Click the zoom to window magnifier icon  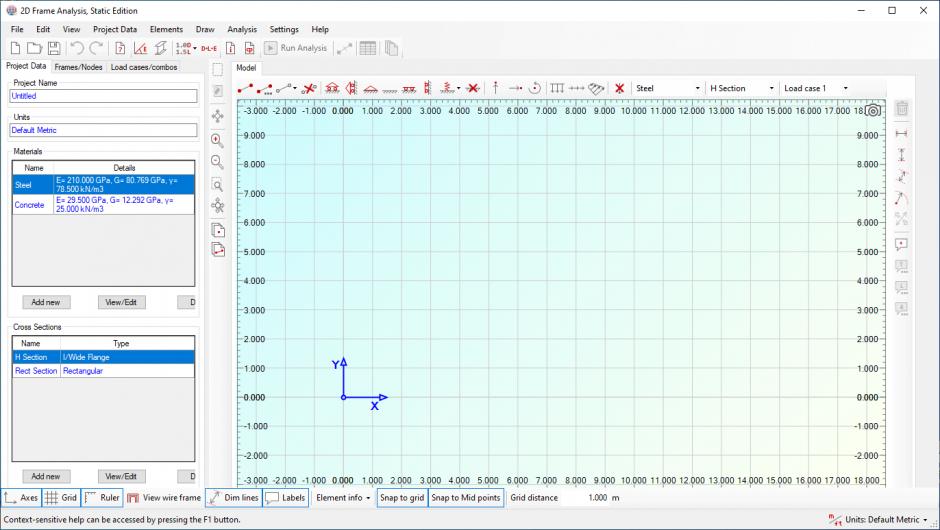(x=218, y=185)
